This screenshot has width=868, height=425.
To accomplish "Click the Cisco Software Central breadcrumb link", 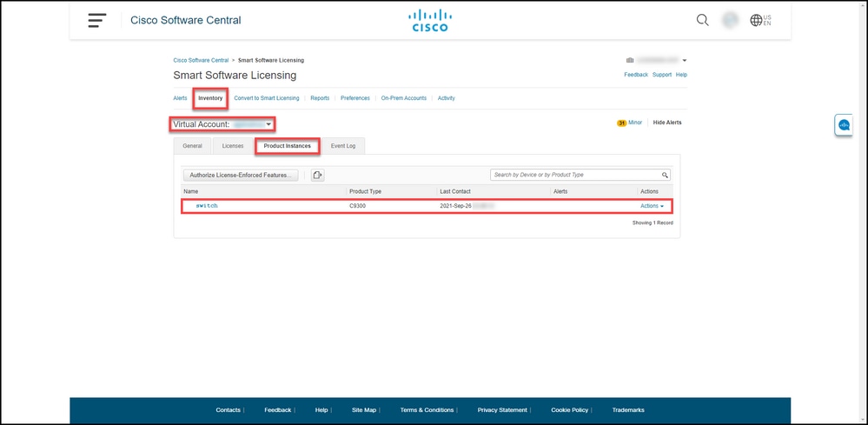I will [x=201, y=60].
